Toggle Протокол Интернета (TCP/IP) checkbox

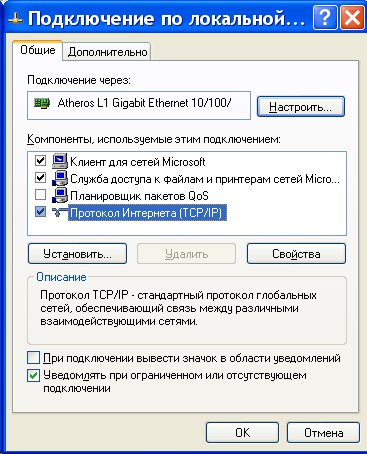pyautogui.click(x=40, y=211)
